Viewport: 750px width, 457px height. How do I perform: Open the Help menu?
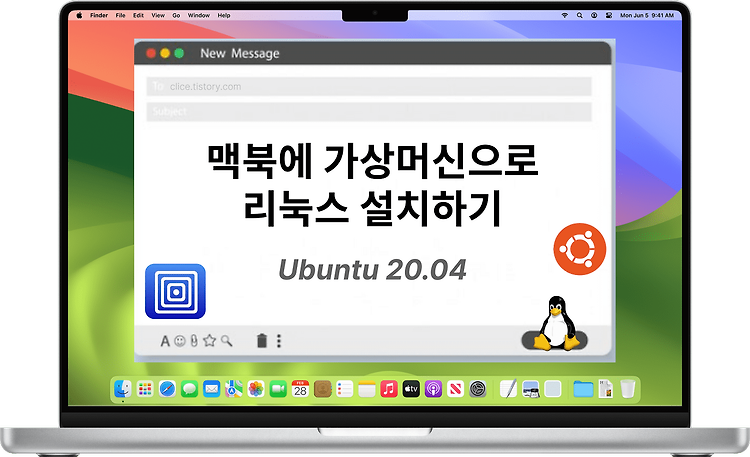(x=224, y=15)
